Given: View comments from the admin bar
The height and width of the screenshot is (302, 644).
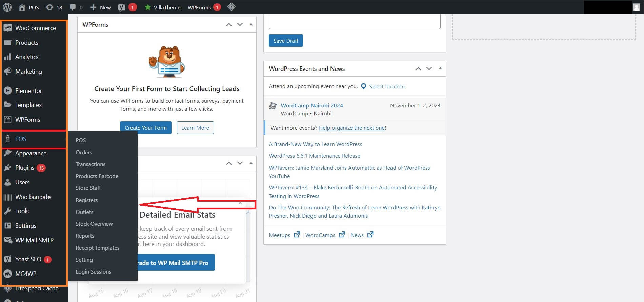Looking at the screenshot, I should (76, 7).
